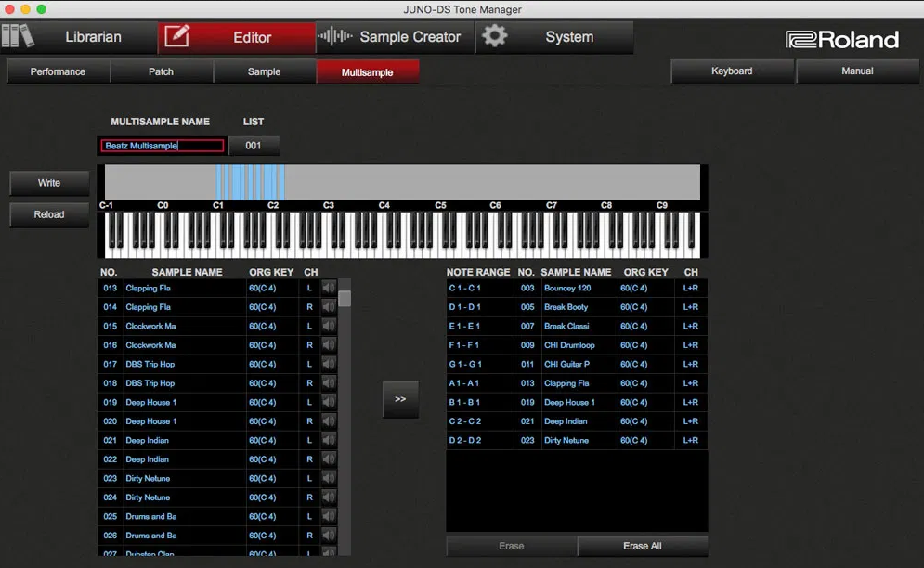Select the B1-B1 Deep House 1 assignment

pyautogui.click(x=577, y=403)
